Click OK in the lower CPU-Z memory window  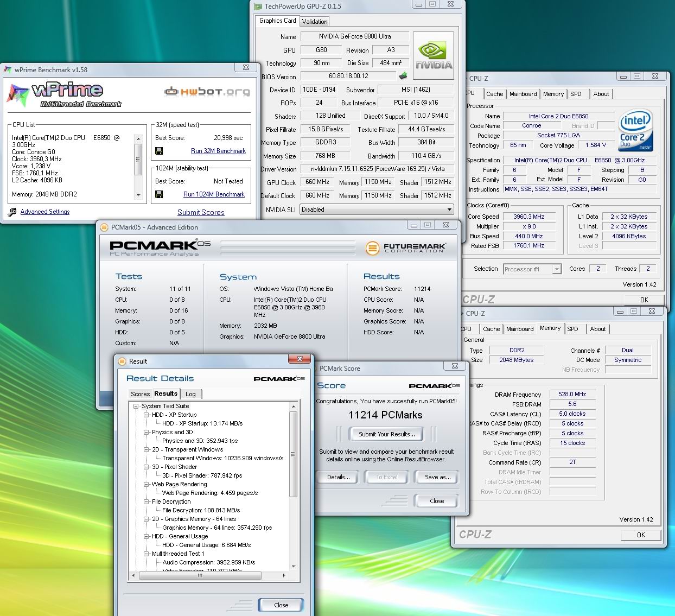coord(641,535)
